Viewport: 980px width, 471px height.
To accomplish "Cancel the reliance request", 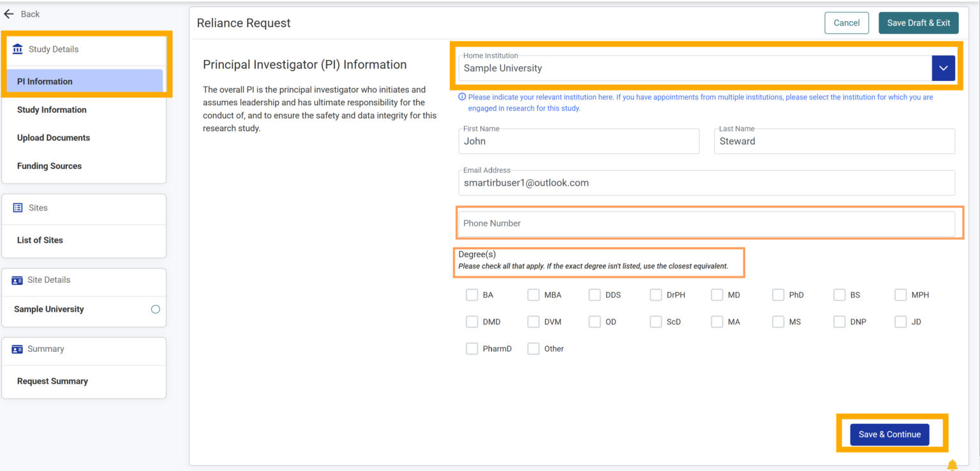I will 847,22.
